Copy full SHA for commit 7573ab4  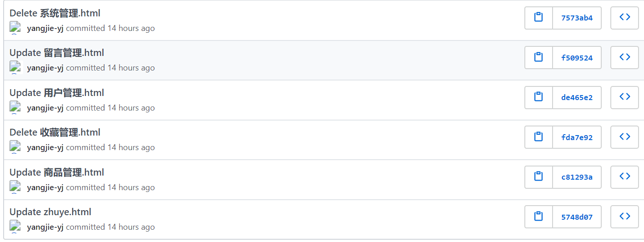(x=538, y=18)
